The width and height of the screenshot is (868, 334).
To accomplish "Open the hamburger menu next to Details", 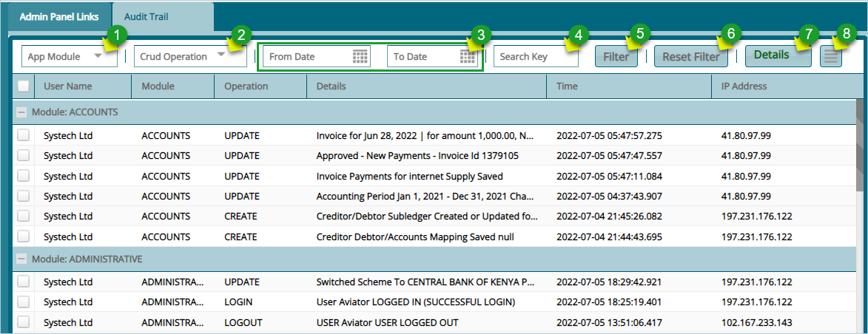I will click(x=831, y=56).
